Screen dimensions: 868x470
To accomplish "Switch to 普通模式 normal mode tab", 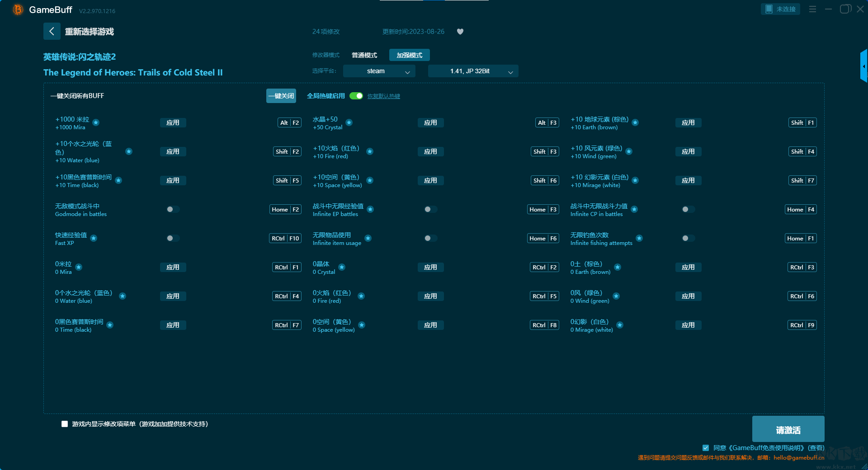I will click(x=364, y=55).
